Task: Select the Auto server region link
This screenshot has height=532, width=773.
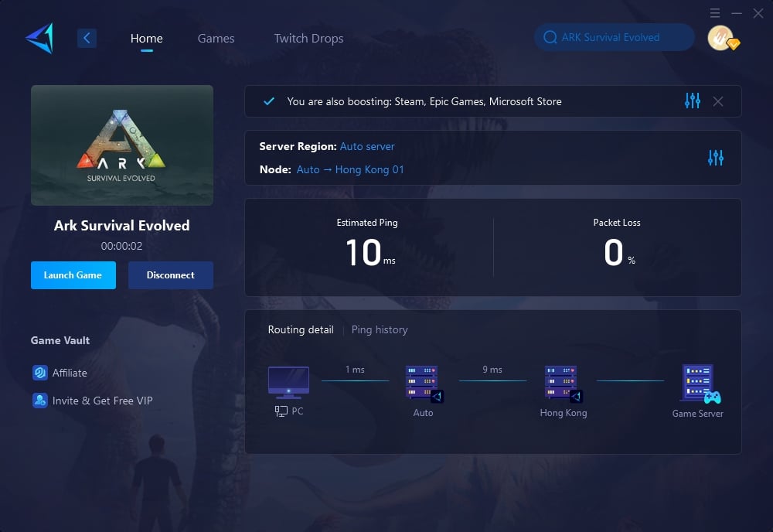Action: coord(367,146)
